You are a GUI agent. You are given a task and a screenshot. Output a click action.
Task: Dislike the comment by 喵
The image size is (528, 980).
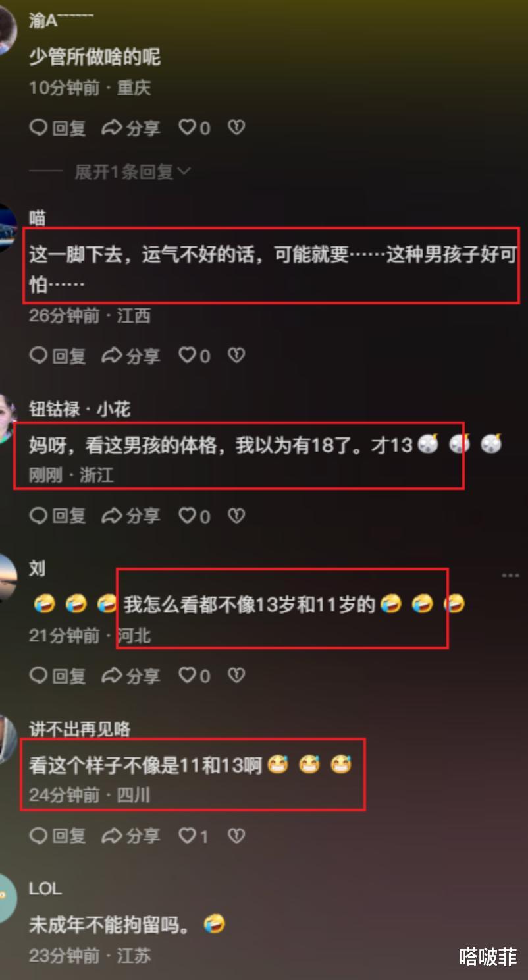pos(236,356)
